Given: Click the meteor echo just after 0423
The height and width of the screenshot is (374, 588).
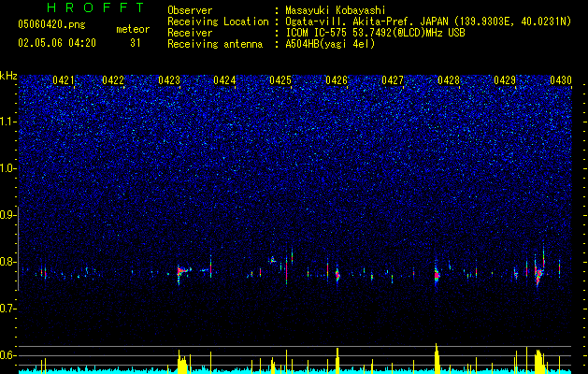Looking at the screenshot, I should coord(182,272).
